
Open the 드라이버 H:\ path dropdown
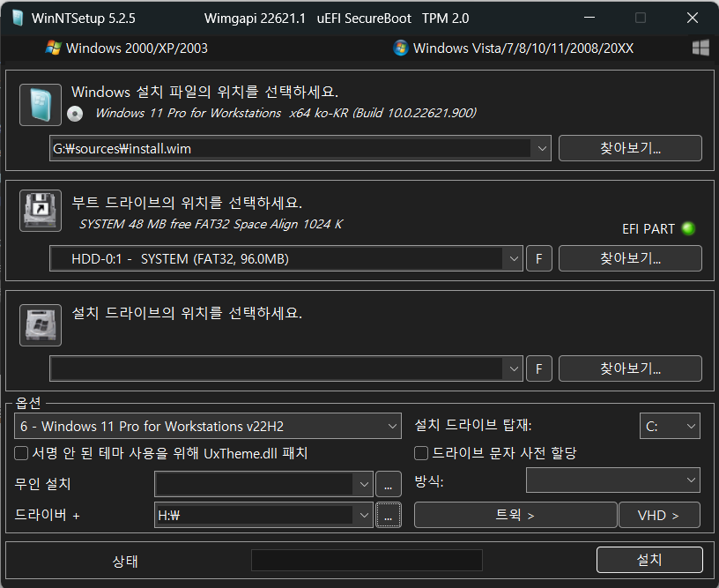click(x=364, y=515)
